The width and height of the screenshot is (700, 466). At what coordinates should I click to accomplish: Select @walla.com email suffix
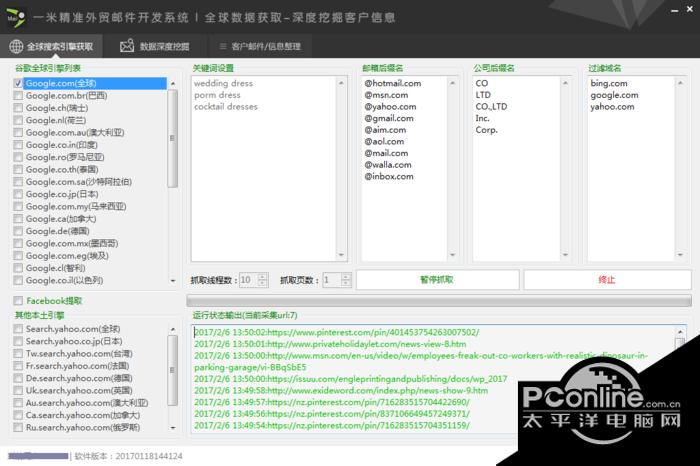[x=388, y=165]
